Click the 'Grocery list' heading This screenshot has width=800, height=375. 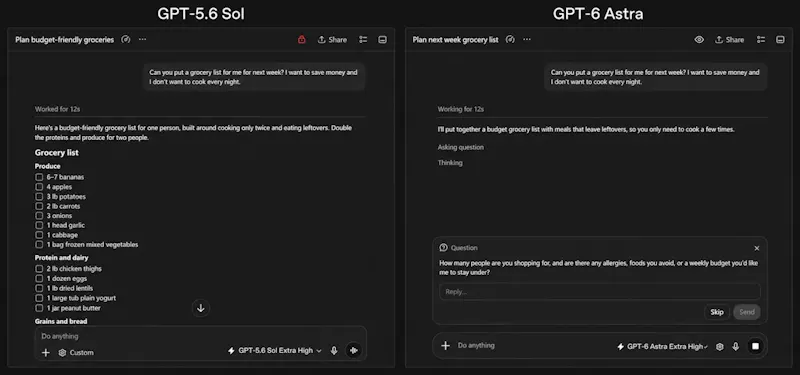coord(57,153)
